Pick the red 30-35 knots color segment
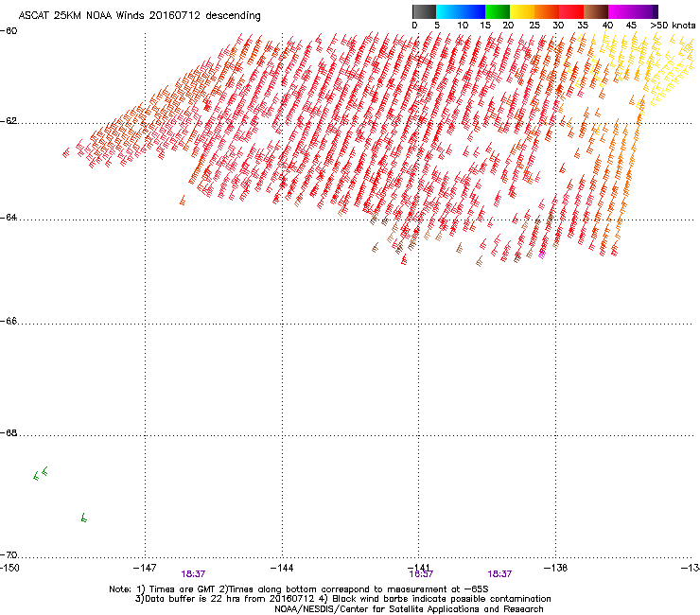The width and height of the screenshot is (700, 615). click(x=571, y=11)
